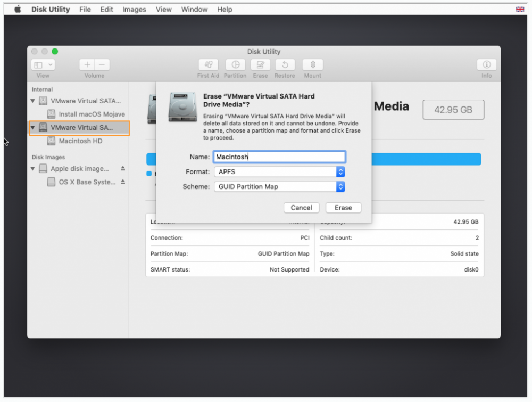This screenshot has width=532, height=402.
Task: Click the 42.95 GB capacity box
Action: click(x=453, y=110)
